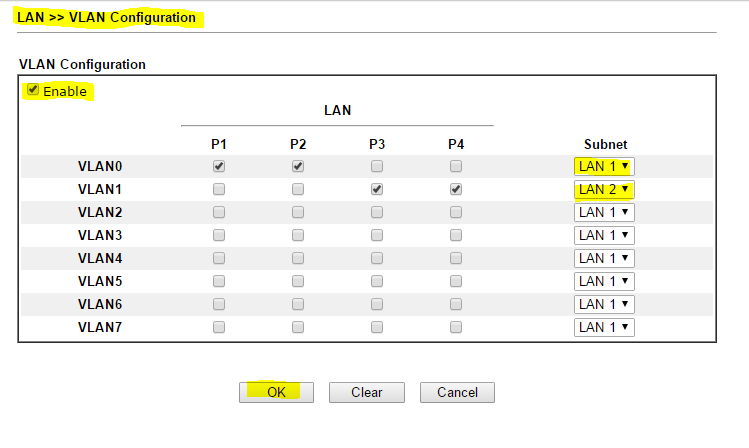Uncheck VLAN0 port P1 checkbox
Viewport: 749px width, 448px height.
pyautogui.click(x=219, y=166)
